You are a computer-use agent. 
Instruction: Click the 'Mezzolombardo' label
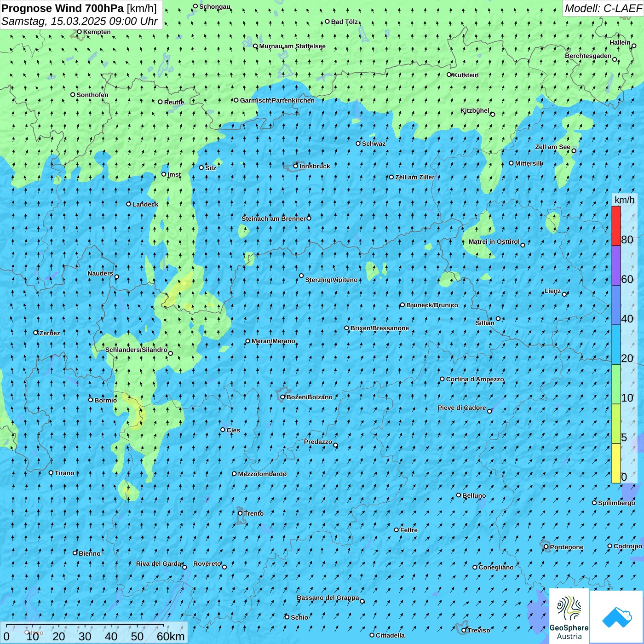click(262, 474)
